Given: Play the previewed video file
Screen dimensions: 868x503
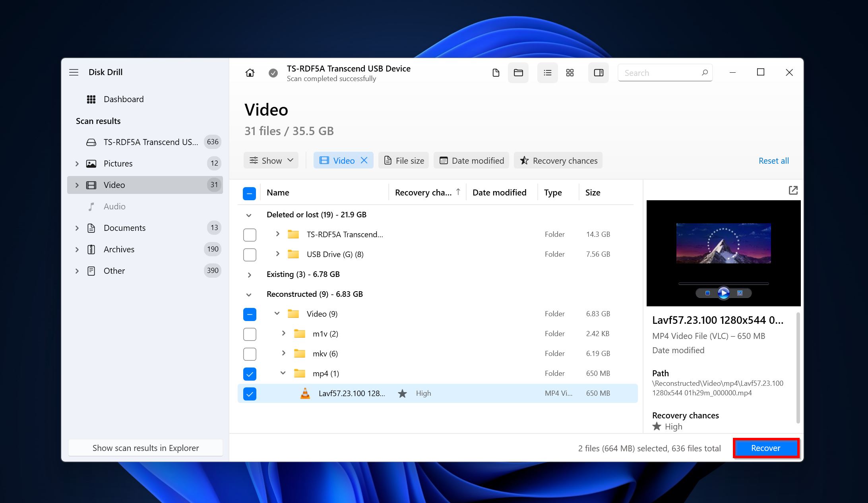Looking at the screenshot, I should pos(724,293).
